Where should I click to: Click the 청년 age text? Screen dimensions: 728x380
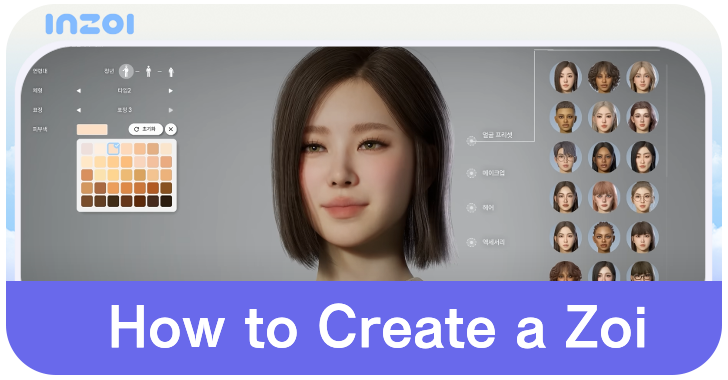109,72
